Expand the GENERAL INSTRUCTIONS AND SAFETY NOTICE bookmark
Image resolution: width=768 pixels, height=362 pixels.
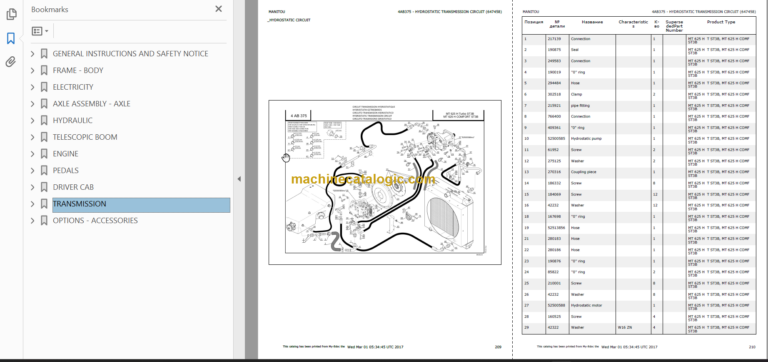(x=33, y=54)
